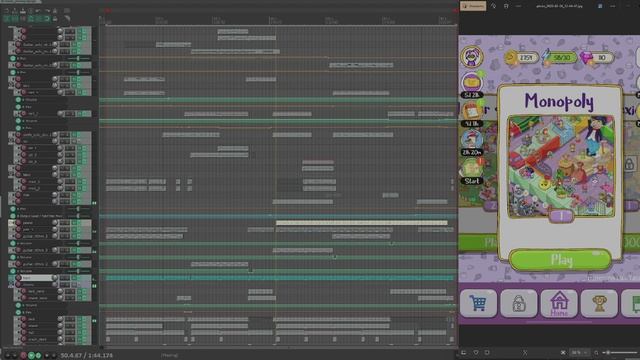The width and height of the screenshot is (640, 360).
Task: Click the purple gem counter in game image
Action: click(596, 58)
